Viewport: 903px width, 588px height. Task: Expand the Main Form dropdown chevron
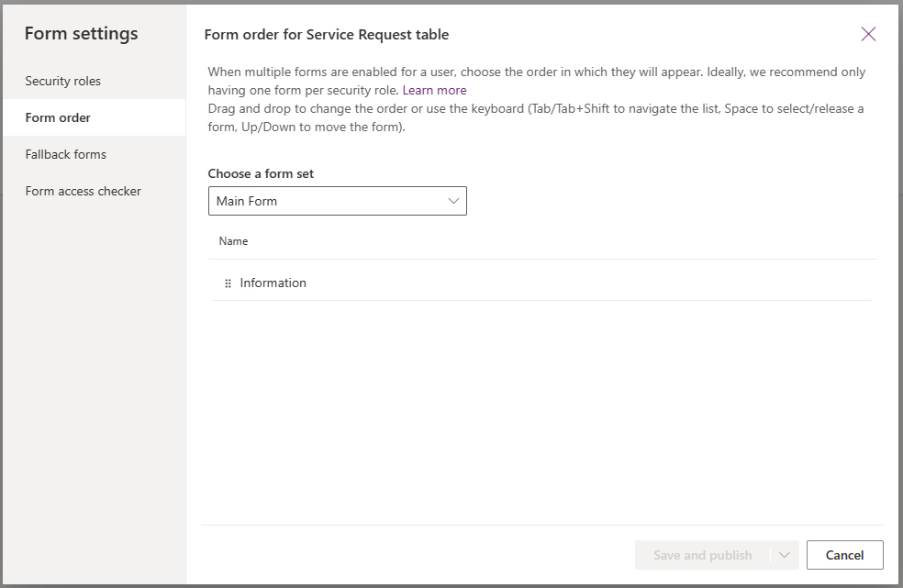(453, 201)
